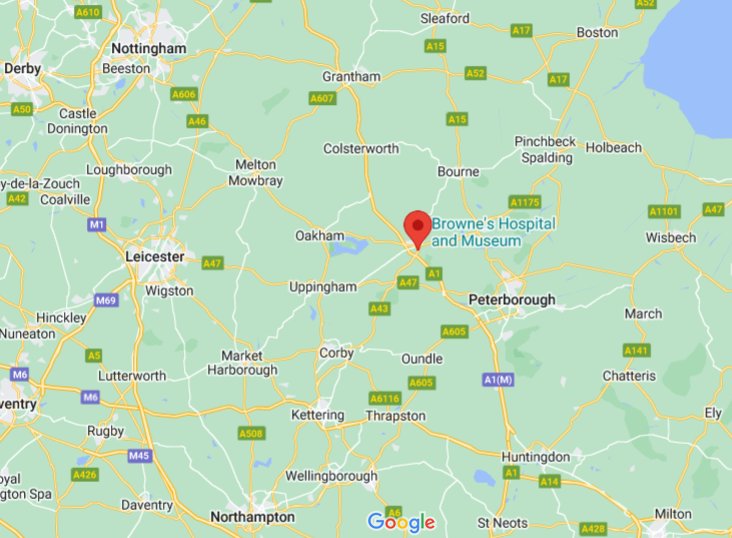Click the red location pin marker

(x=417, y=229)
